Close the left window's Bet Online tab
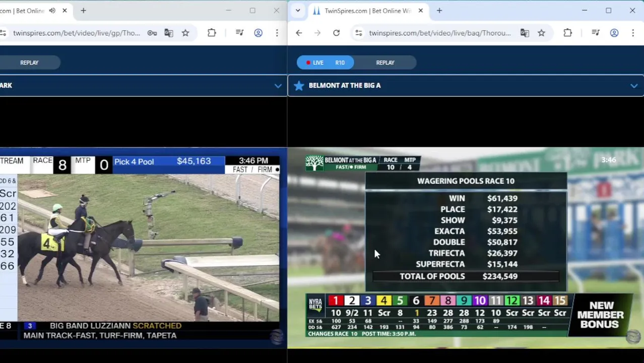 click(65, 11)
